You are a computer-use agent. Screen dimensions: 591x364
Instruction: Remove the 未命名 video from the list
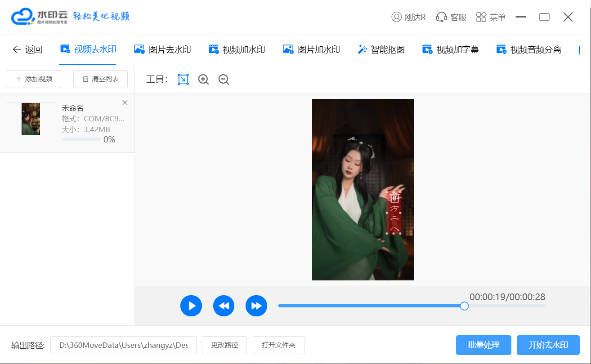click(125, 102)
